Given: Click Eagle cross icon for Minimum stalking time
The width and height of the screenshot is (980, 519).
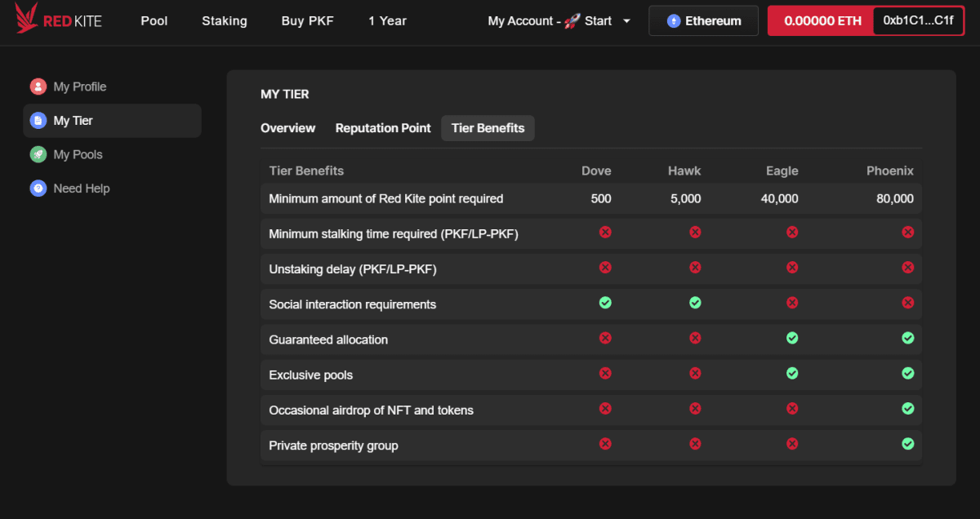Looking at the screenshot, I should coord(792,233).
